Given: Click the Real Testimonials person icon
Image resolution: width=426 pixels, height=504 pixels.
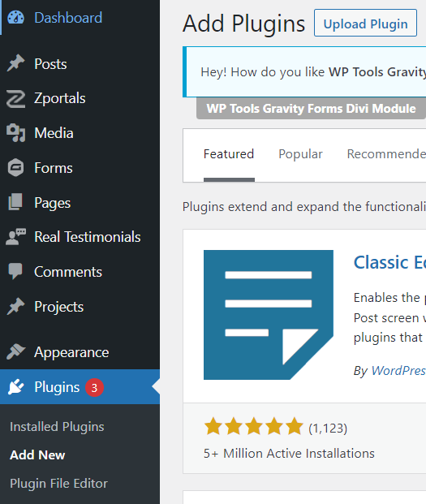Looking at the screenshot, I should coord(15,237).
